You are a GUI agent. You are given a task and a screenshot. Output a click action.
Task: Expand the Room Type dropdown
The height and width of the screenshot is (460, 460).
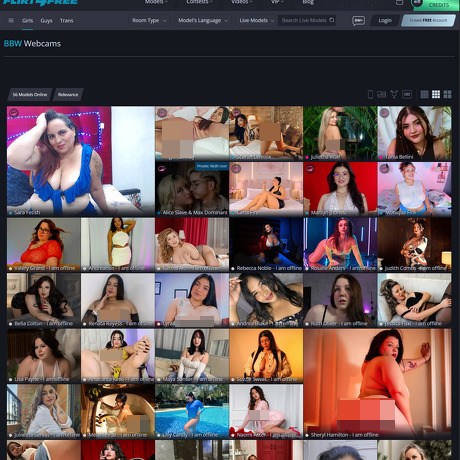tap(149, 20)
